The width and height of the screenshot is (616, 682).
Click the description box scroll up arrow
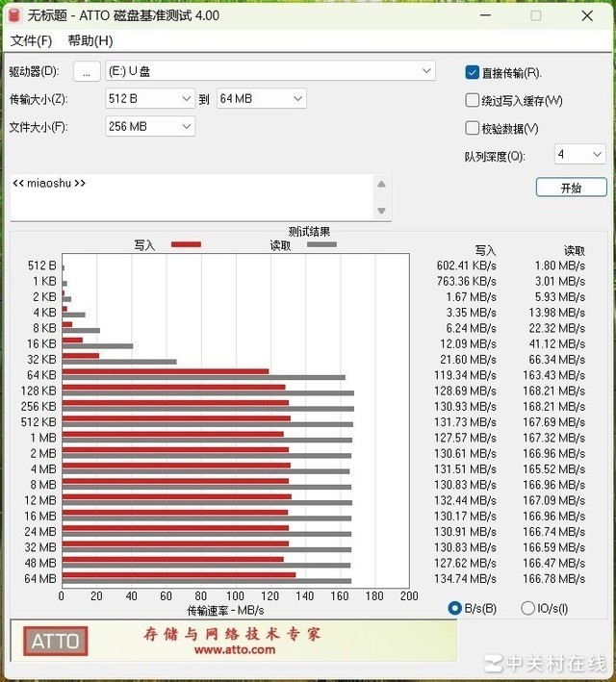pos(381,184)
